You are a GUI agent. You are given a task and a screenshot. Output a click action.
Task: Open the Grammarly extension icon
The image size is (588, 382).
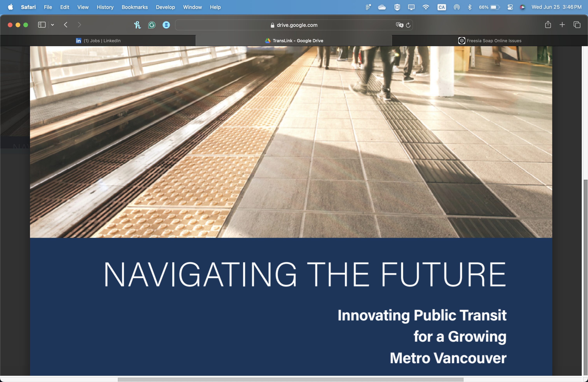point(152,25)
